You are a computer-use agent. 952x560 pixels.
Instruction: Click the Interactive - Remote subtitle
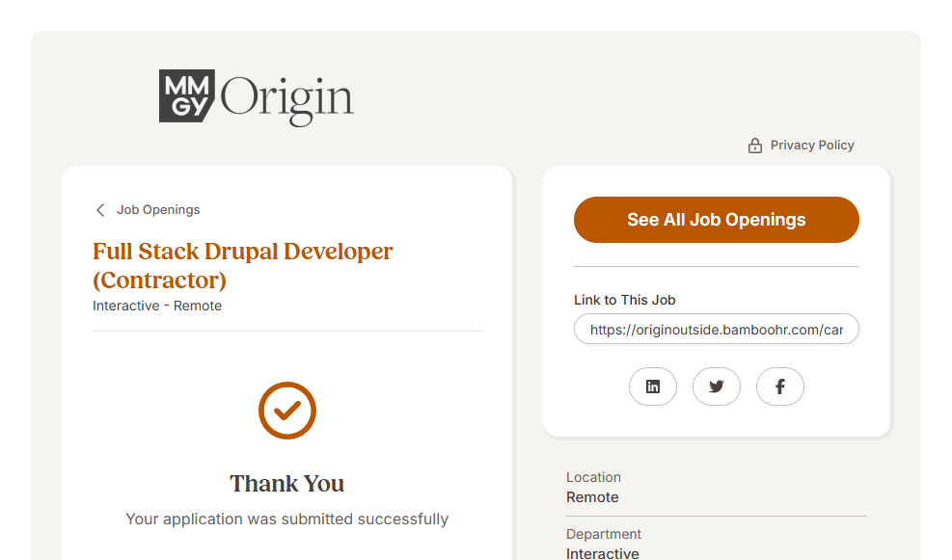(x=157, y=306)
